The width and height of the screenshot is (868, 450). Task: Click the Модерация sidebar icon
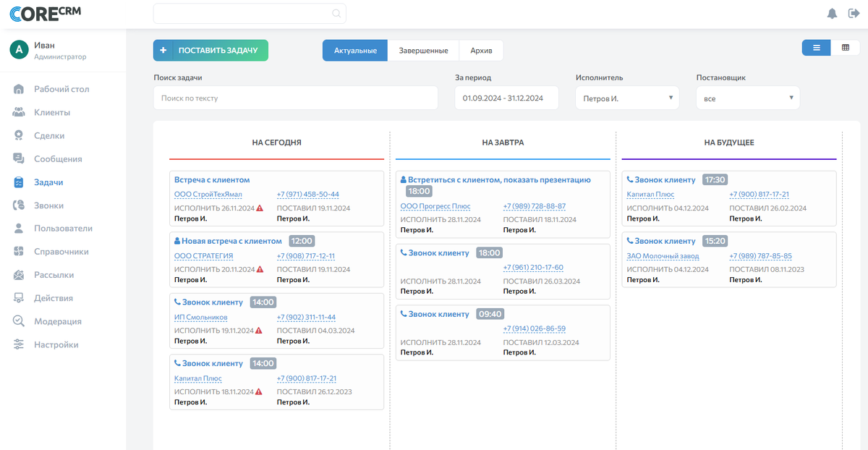[x=20, y=321]
